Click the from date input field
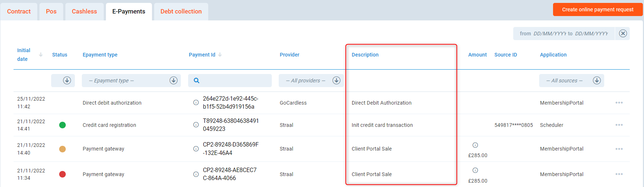Viewport: 644px width, 187px height. (549, 34)
